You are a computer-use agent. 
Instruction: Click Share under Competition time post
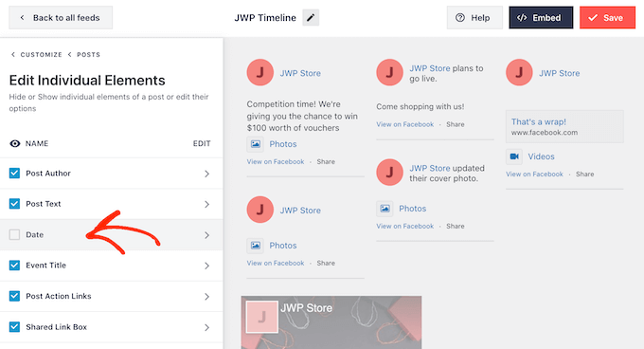pos(326,161)
